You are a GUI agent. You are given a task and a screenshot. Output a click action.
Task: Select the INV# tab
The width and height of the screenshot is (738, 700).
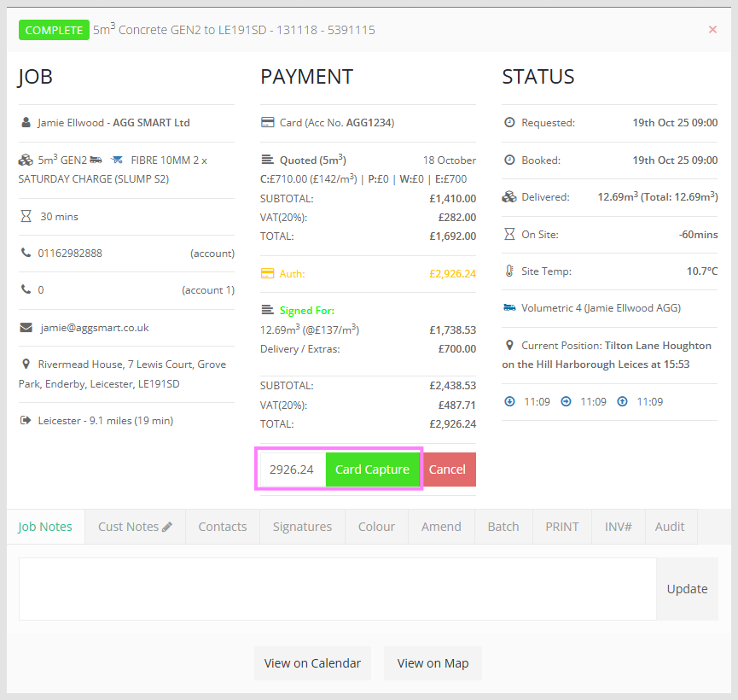pyautogui.click(x=618, y=527)
